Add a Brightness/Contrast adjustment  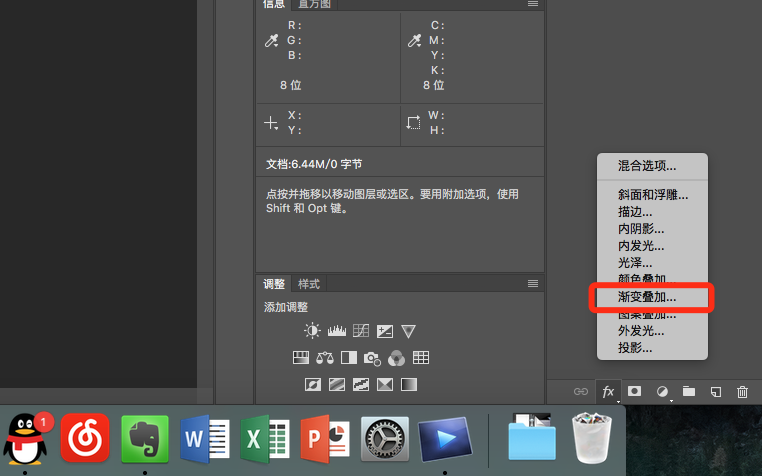click(312, 331)
